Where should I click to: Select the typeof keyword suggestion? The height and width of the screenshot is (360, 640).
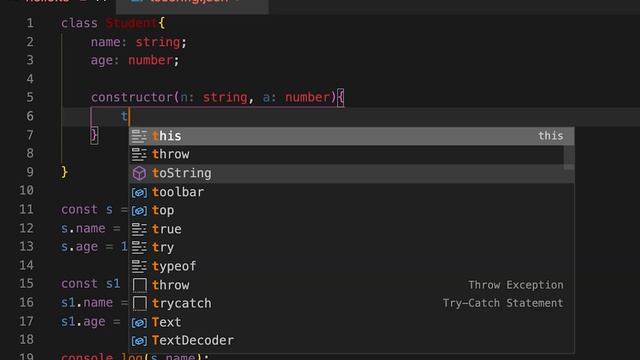coord(351,267)
